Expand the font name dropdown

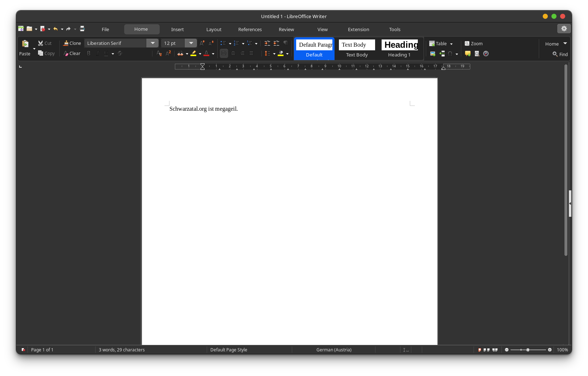click(x=152, y=43)
